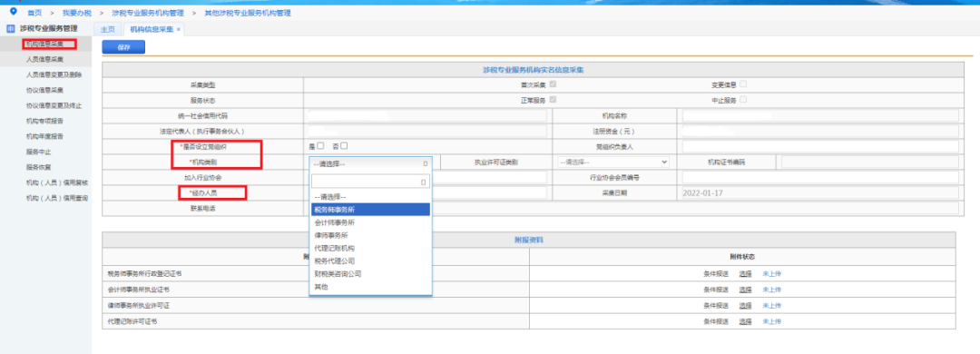
Task: Choose 财税类咨询公司 from the list
Action: [370, 274]
